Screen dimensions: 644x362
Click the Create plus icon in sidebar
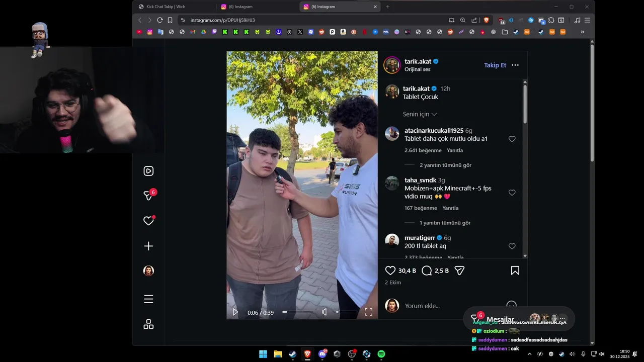(x=148, y=246)
